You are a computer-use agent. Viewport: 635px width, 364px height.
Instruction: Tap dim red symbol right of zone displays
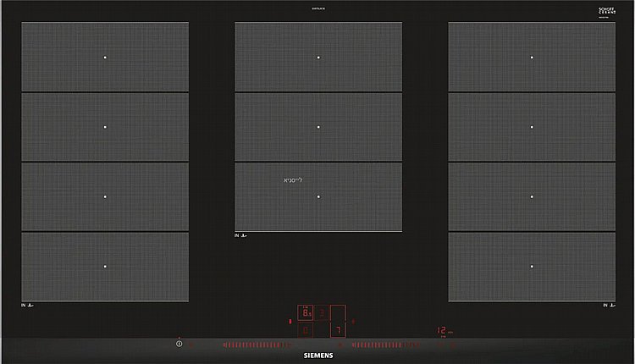point(353,322)
